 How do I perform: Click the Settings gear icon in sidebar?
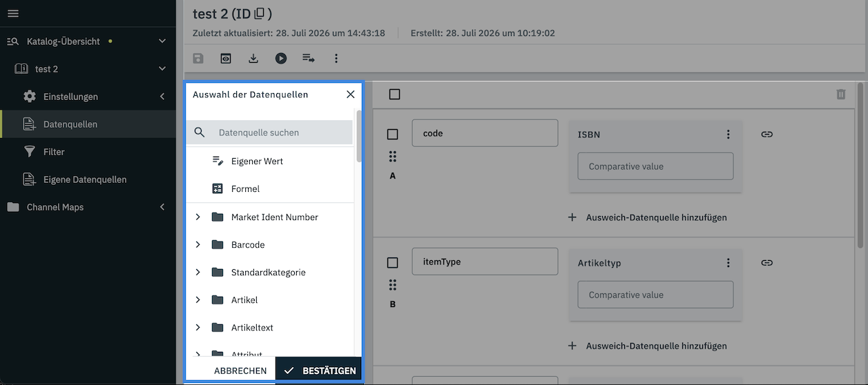pyautogui.click(x=29, y=97)
